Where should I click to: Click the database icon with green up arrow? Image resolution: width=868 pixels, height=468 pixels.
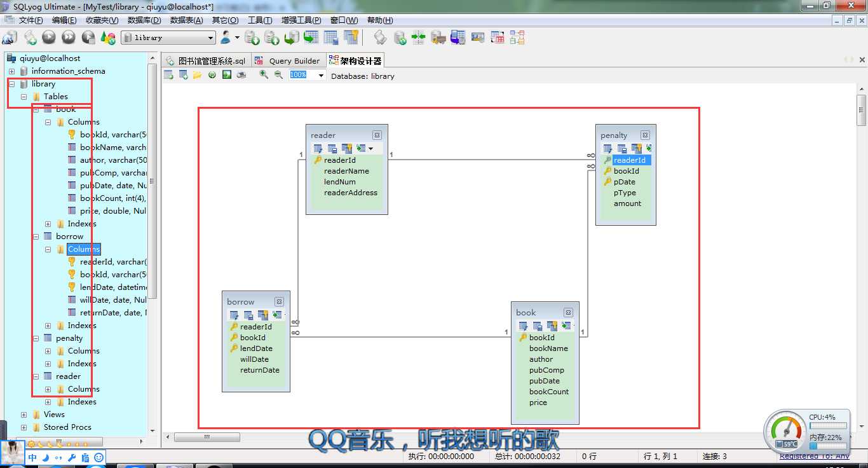272,38
